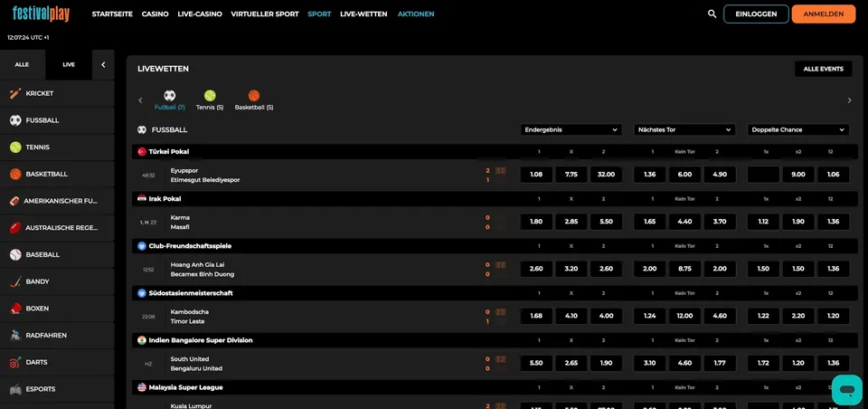Open the Endergebnis market dropdown
Viewport: 868px width, 409px height.
click(571, 129)
